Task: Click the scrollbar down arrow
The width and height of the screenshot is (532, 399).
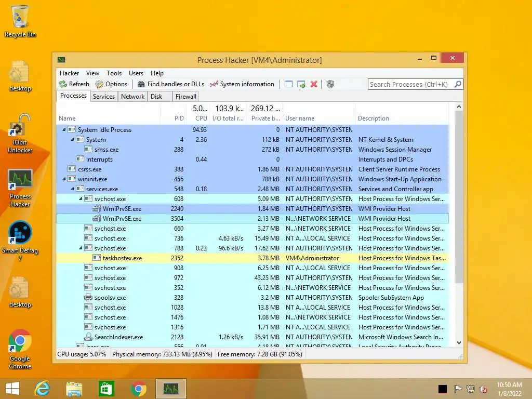Action: [459, 343]
